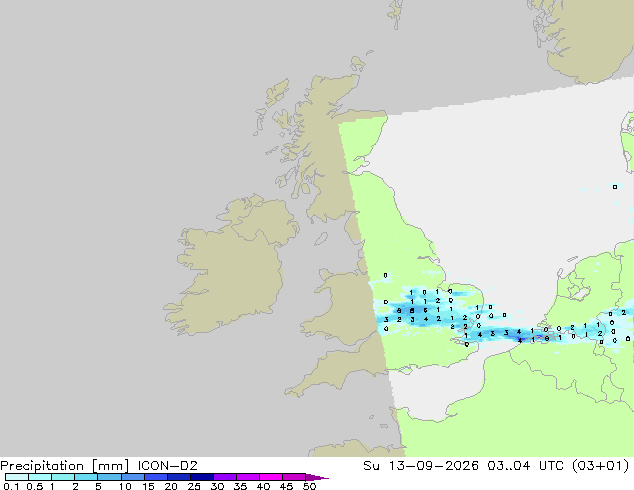Click the darkest blue rain cell near Belgian coast
This screenshot has height=490, width=634.
tap(521, 338)
